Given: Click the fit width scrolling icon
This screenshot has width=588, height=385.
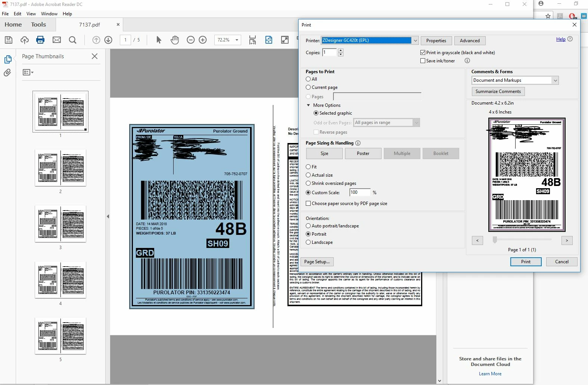Looking at the screenshot, I should click(x=253, y=40).
